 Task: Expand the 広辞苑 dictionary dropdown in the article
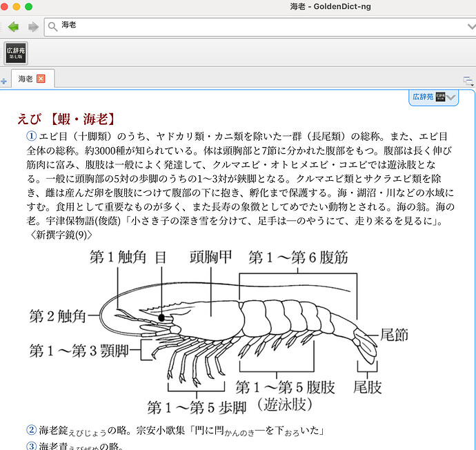click(451, 97)
